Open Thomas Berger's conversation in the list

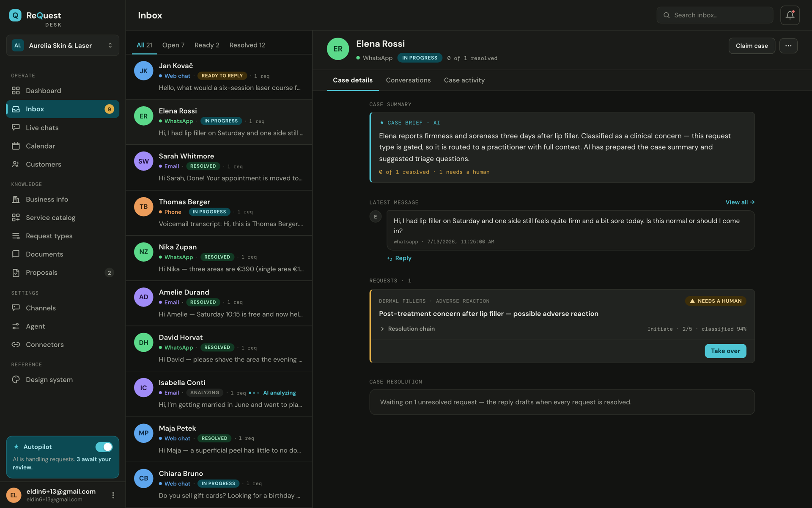point(219,213)
